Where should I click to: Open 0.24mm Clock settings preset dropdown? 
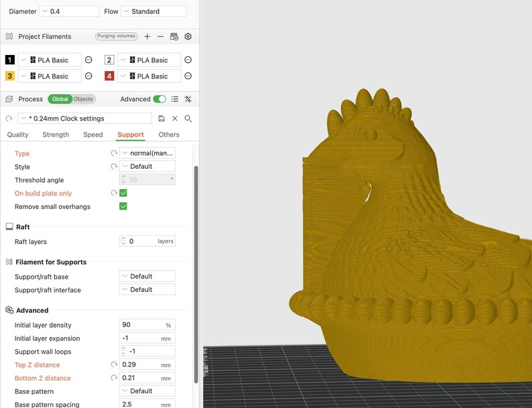(x=84, y=119)
